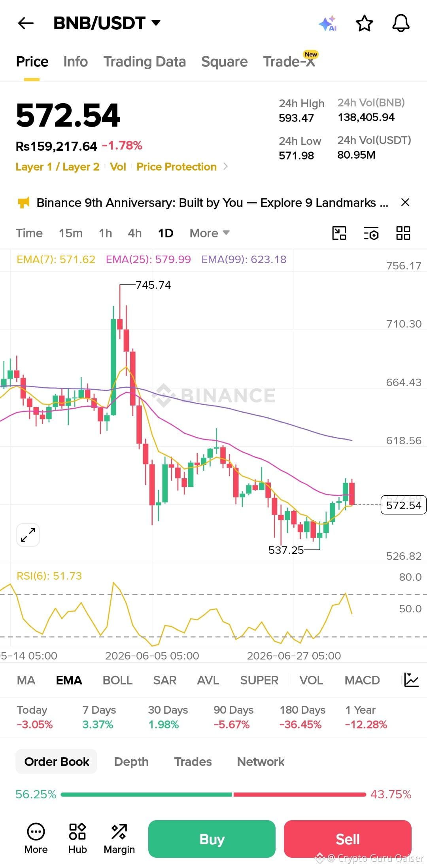Viewport: 427px width, 868px height.
Task: Switch to the Square tab
Action: (225, 62)
